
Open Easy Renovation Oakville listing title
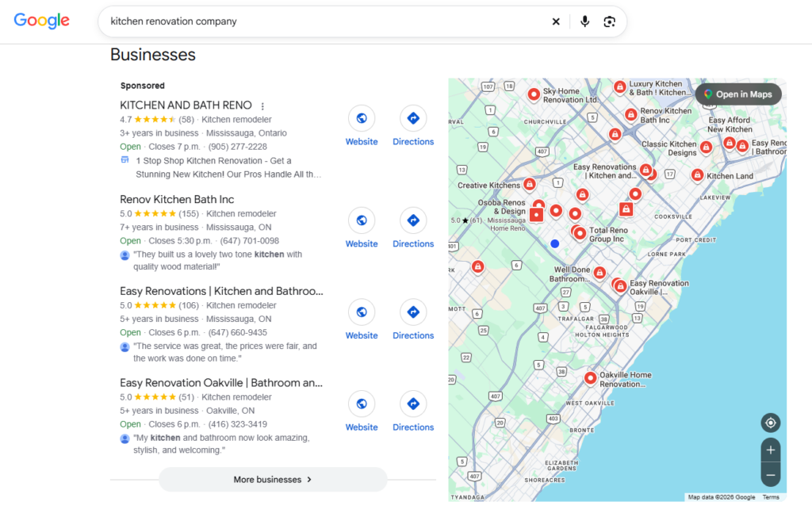click(x=221, y=383)
